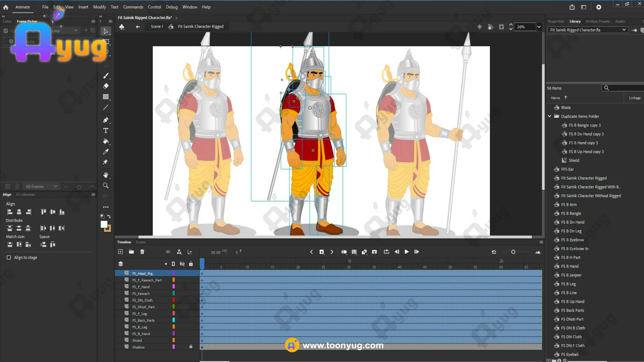This screenshot has width=644, height=362.
Task: Click Scene 1 in the breadcrumb
Action: tap(157, 26)
